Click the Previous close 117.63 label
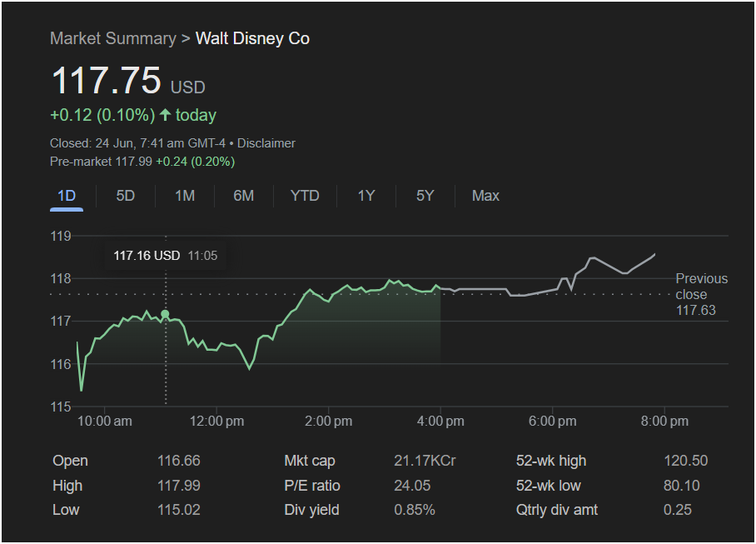 point(702,294)
